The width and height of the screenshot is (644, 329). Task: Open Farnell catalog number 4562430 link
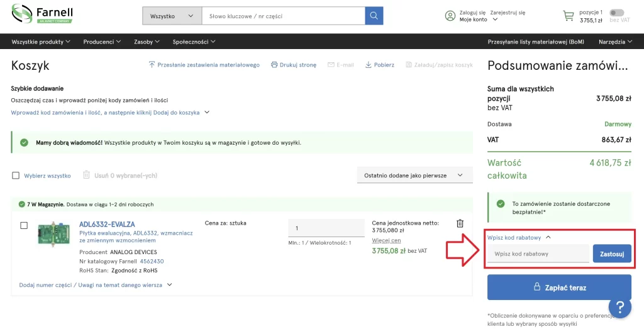(x=152, y=261)
